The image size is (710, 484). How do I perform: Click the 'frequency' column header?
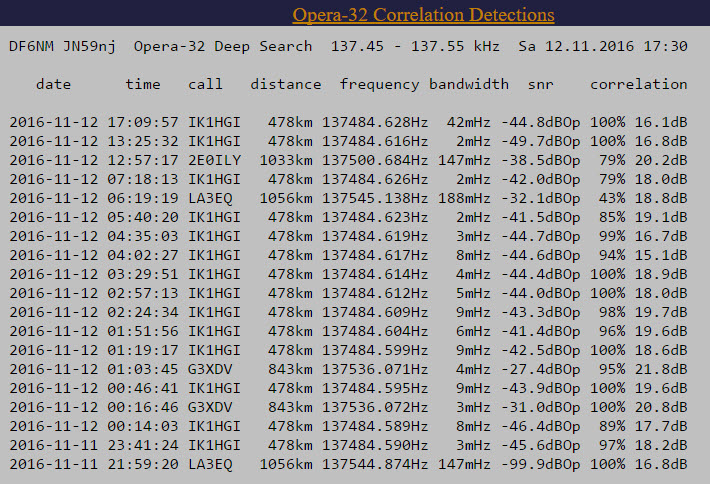coord(379,84)
